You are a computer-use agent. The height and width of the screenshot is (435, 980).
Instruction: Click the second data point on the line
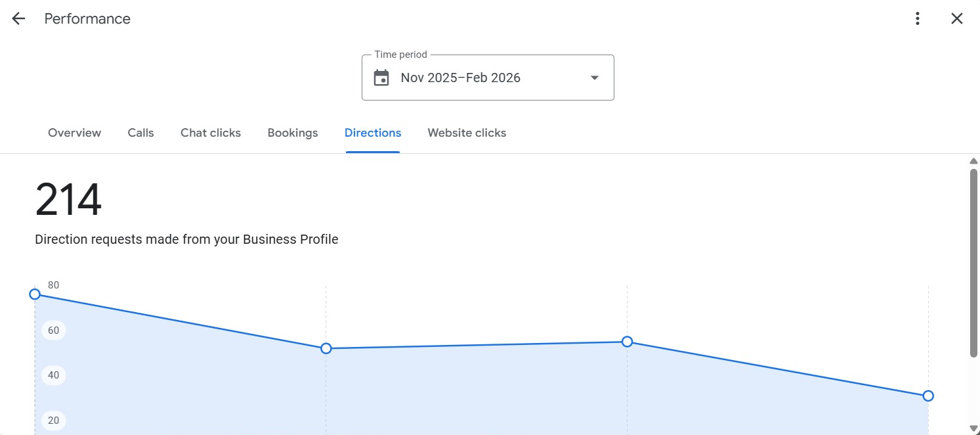[x=326, y=348]
